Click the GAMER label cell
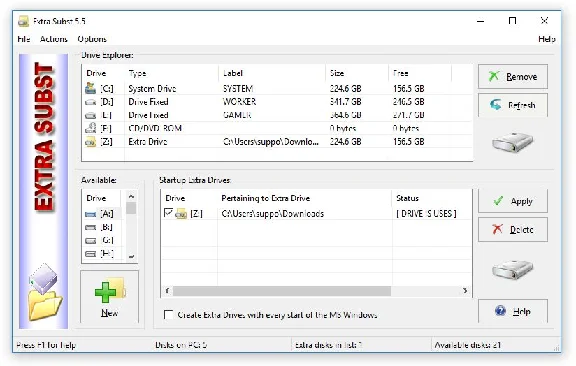The width and height of the screenshot is (576, 366). (237, 115)
